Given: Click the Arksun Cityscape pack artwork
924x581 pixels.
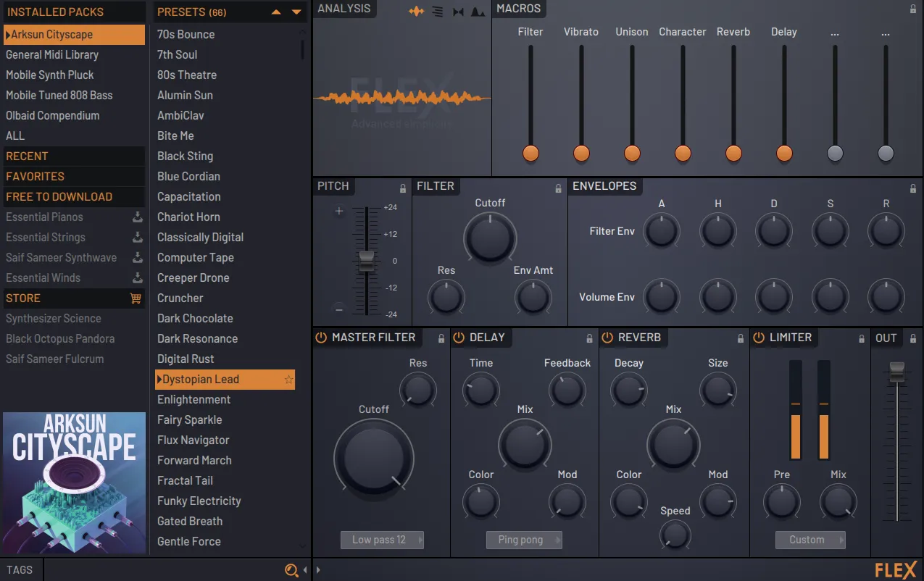Looking at the screenshot, I should coord(74,483).
